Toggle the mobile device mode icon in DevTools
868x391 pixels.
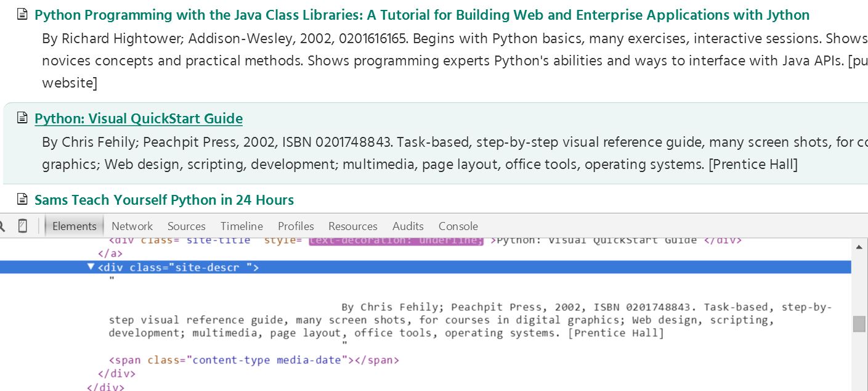click(23, 226)
